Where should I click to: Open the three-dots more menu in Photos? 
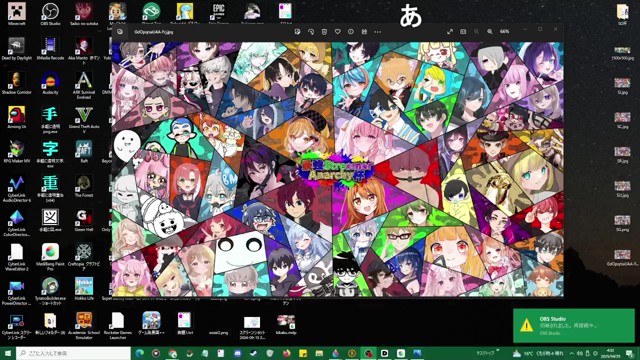[378, 31]
